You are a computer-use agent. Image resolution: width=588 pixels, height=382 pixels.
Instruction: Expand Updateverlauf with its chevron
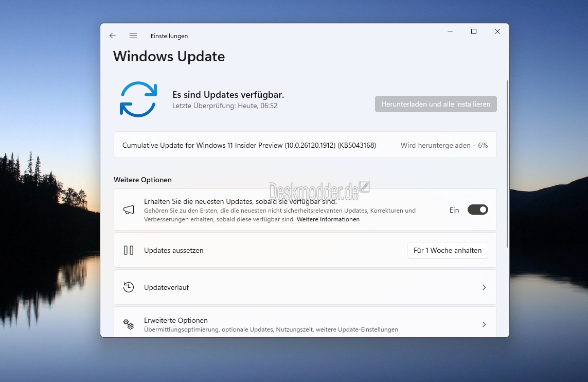pos(484,287)
